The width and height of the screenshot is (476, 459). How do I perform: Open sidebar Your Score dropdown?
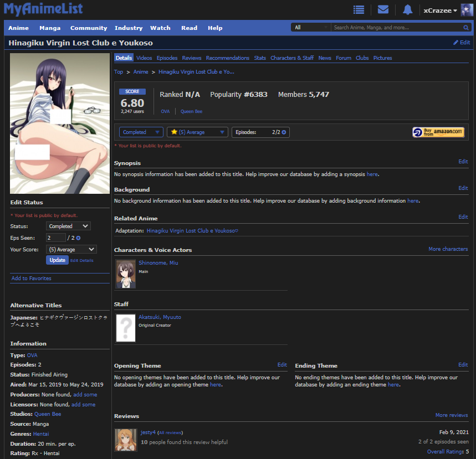(x=71, y=250)
